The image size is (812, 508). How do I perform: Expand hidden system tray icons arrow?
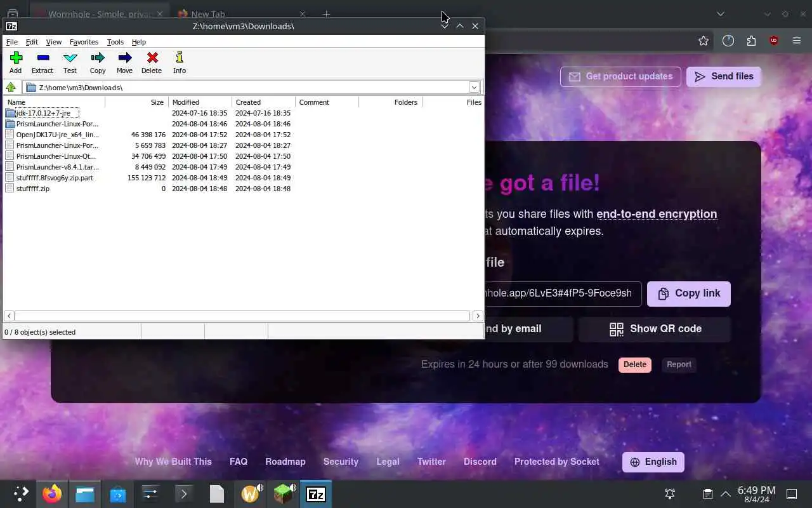pos(726,494)
